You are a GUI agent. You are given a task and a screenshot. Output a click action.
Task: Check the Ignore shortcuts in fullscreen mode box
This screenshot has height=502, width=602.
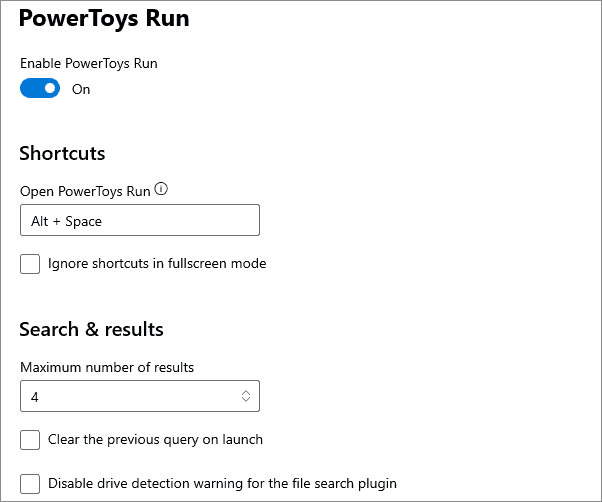pyautogui.click(x=30, y=264)
